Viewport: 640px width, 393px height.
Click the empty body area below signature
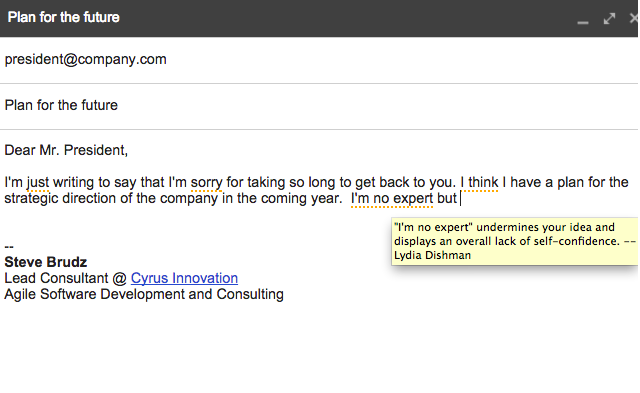tap(319, 349)
